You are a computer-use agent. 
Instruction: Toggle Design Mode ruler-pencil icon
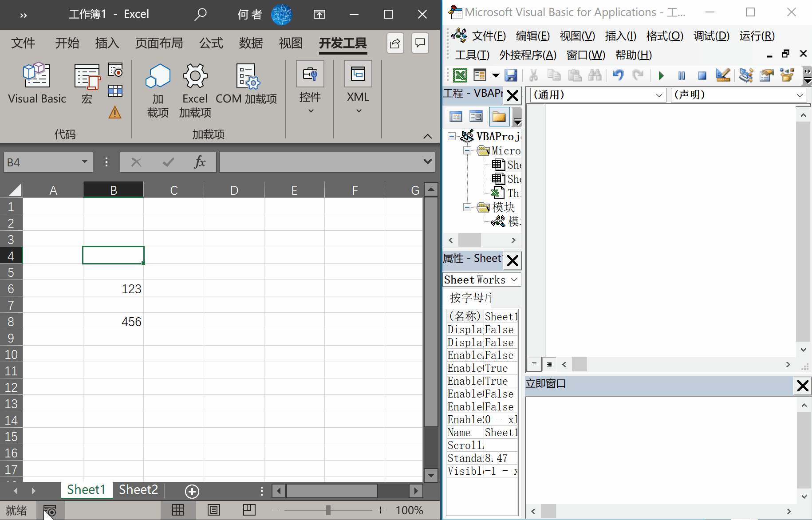click(x=723, y=75)
